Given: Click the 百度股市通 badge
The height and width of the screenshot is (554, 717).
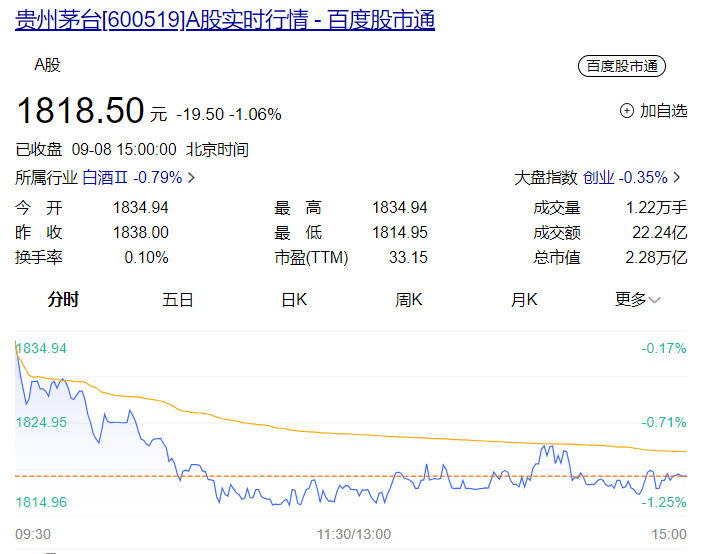Looking at the screenshot, I should click(621, 66).
